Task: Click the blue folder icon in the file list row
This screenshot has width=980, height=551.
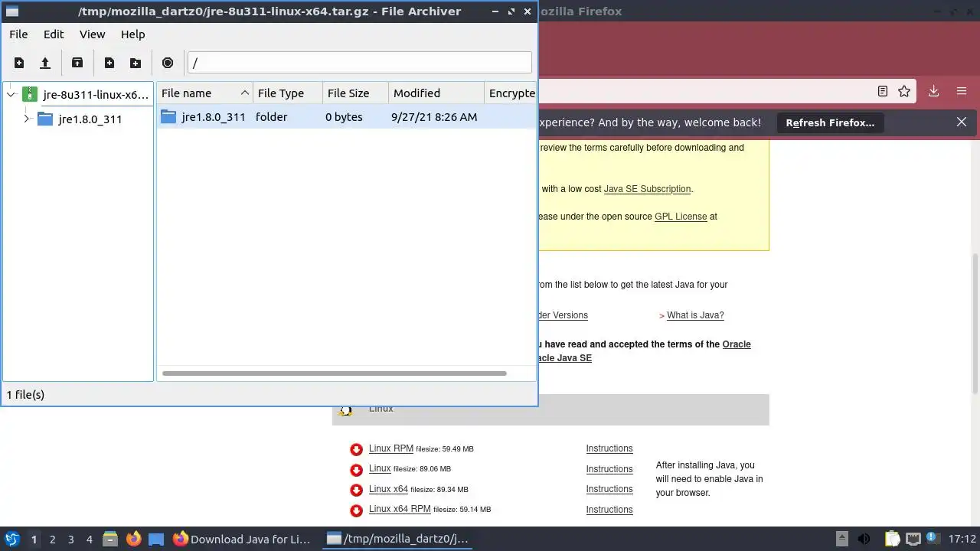Action: tap(168, 116)
